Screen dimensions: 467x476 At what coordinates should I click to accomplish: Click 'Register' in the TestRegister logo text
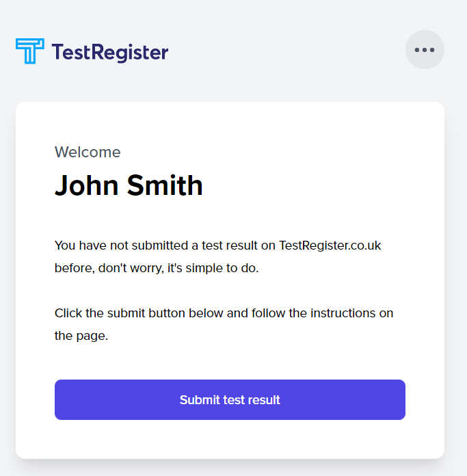[x=130, y=53]
